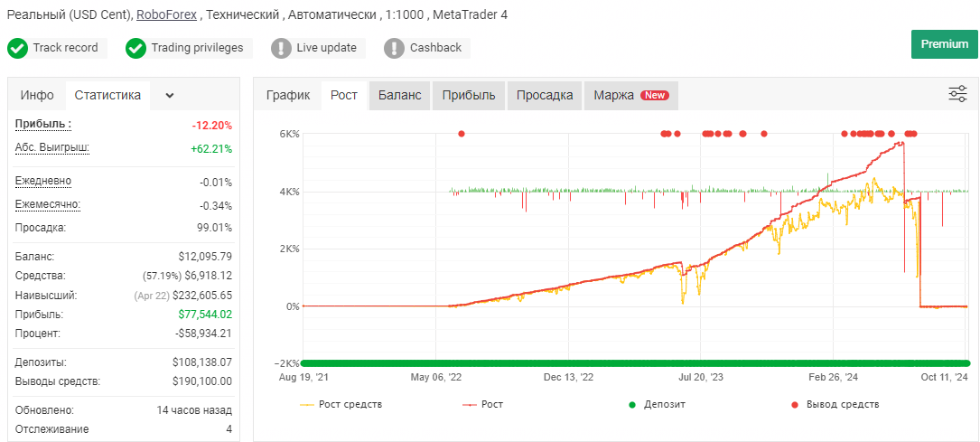Click the +62.21% absolute gain value

click(x=211, y=149)
